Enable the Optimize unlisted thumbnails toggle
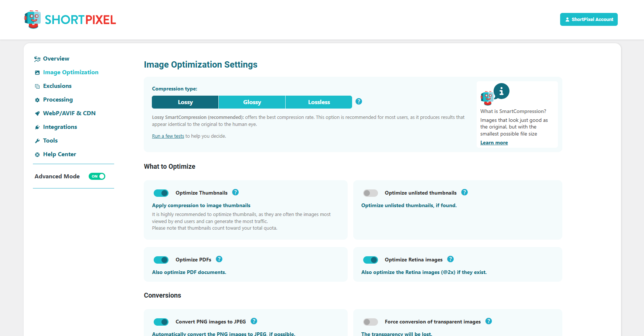 pyautogui.click(x=371, y=193)
